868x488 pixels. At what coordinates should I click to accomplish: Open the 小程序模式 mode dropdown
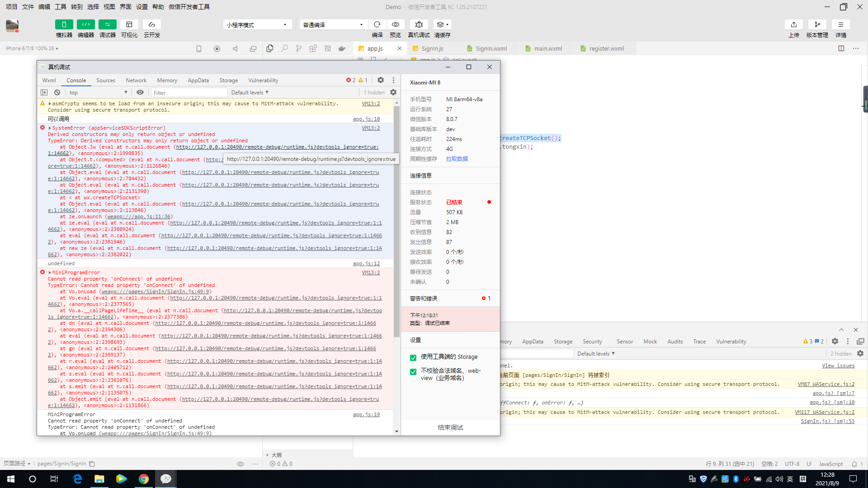point(257,24)
